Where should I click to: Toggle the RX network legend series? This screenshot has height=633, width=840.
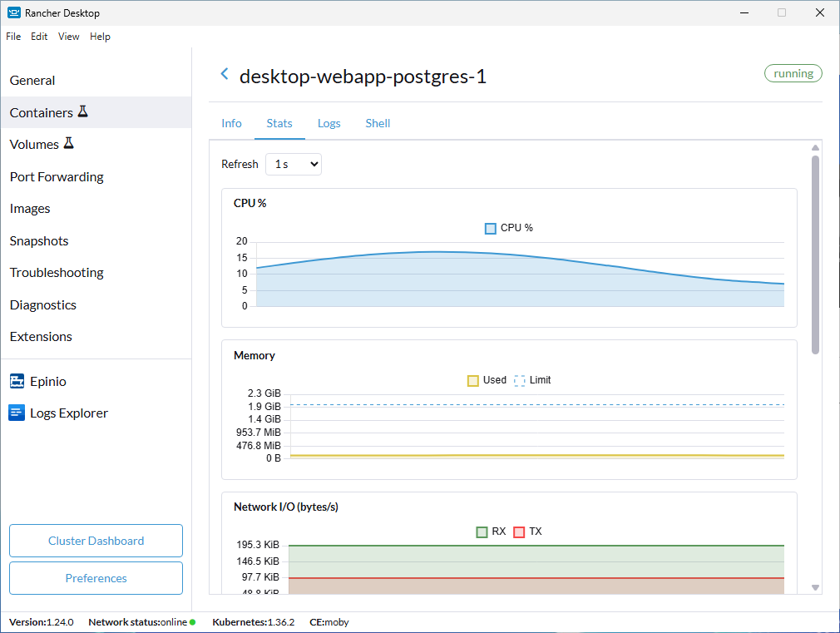click(482, 532)
